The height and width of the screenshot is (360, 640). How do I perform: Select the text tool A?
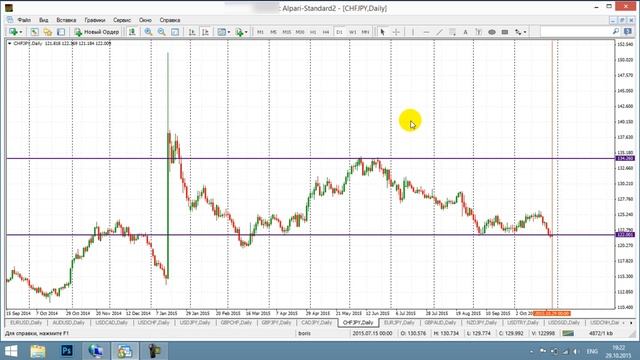point(465,32)
